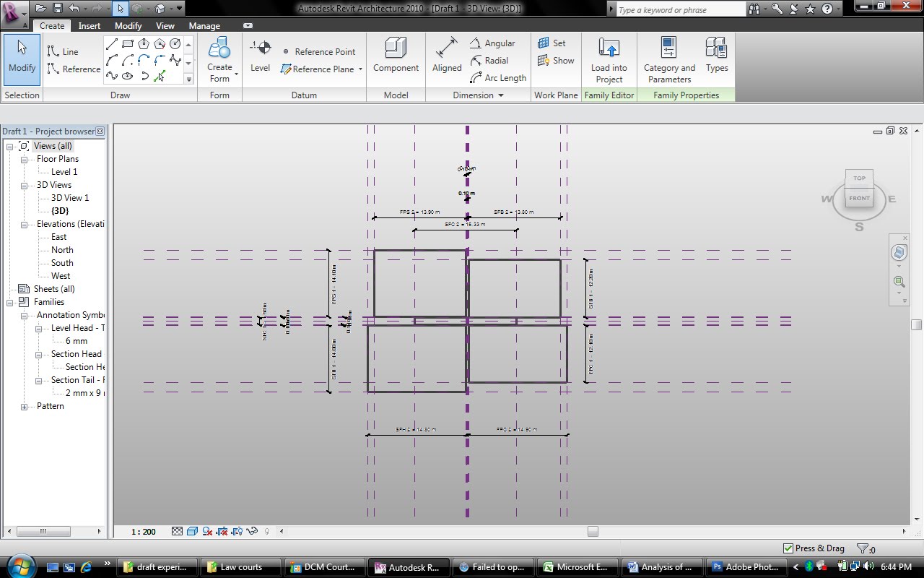The width and height of the screenshot is (924, 578).
Task: Activate the Level tool in Datum panel
Action: pos(259,58)
